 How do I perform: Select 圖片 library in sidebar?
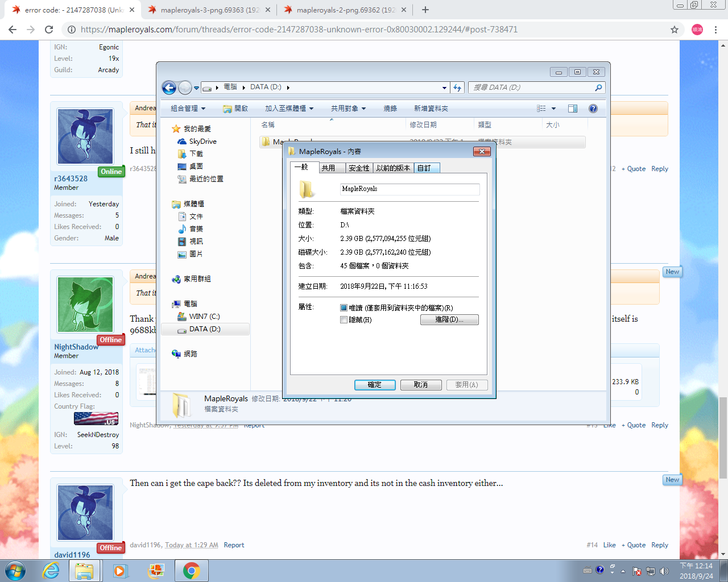point(196,254)
